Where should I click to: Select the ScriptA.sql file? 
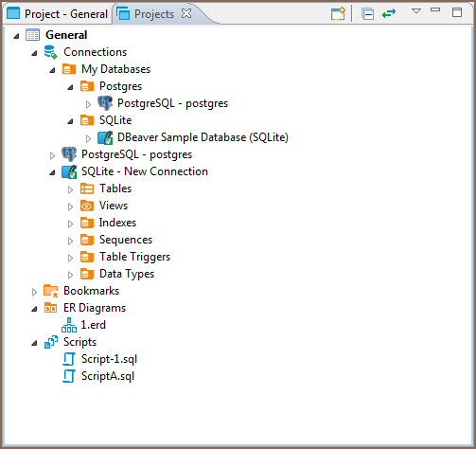coord(107,376)
